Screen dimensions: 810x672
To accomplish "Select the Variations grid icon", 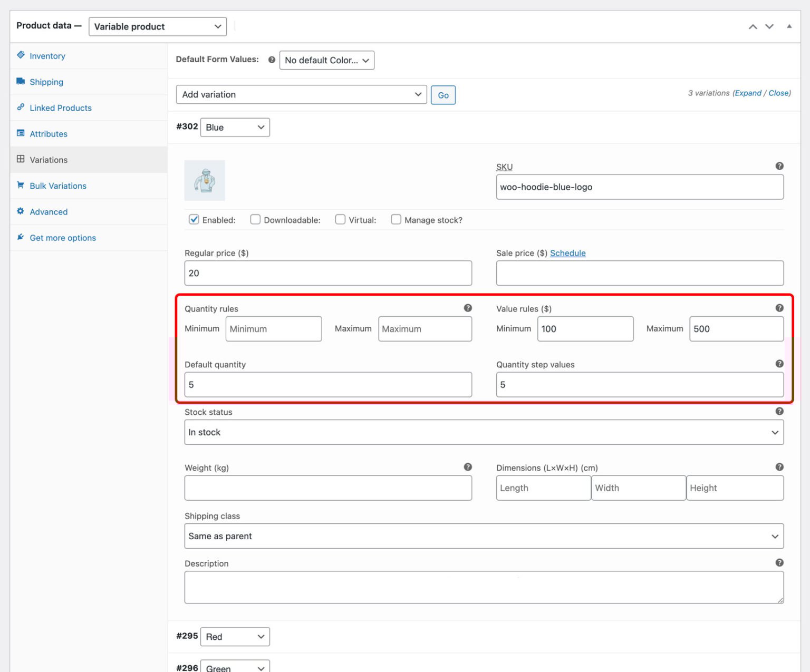I will pos(21,159).
